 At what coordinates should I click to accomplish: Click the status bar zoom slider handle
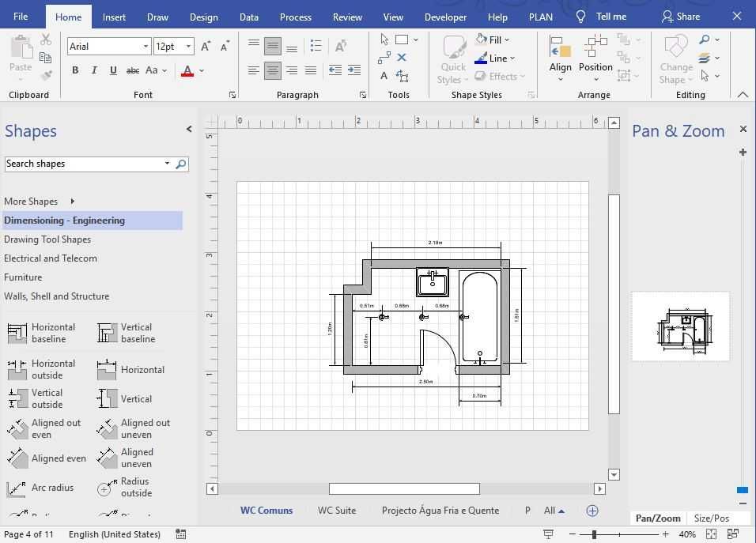click(594, 534)
